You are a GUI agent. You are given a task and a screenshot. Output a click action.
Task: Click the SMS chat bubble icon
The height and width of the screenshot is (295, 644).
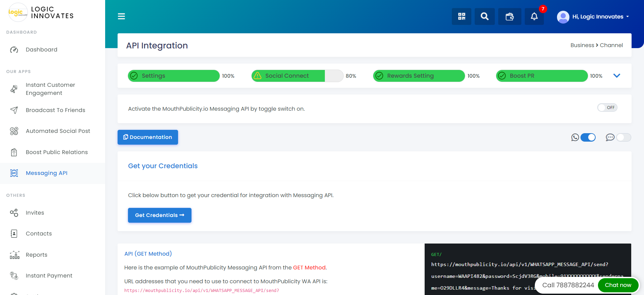[610, 137]
